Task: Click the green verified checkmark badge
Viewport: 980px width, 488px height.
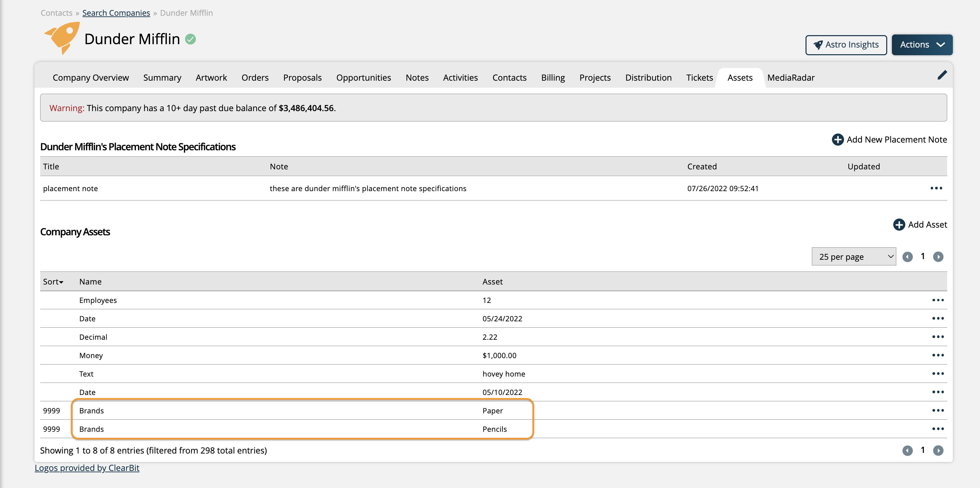Action: [190, 39]
